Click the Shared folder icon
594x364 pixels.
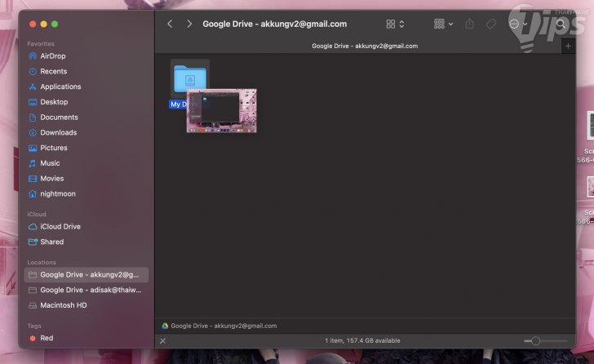pyautogui.click(x=33, y=242)
